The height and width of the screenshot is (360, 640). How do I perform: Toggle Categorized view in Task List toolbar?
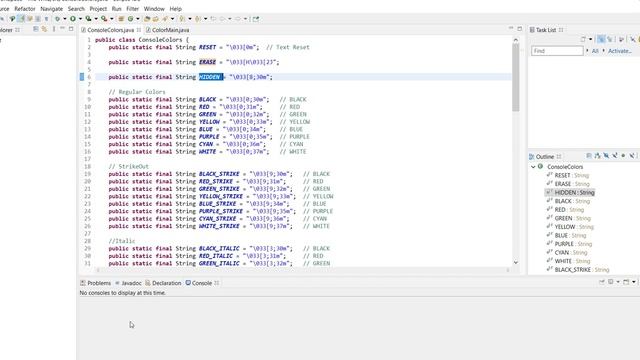coord(601,39)
